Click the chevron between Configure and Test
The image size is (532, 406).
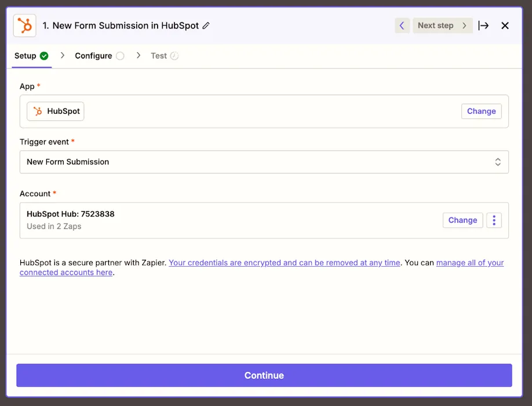click(139, 55)
